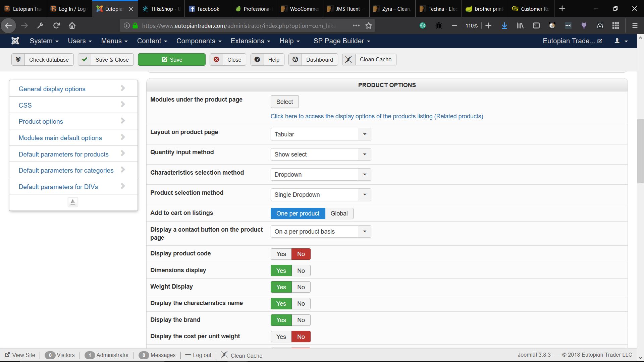Open the Firefox downloads arrow icon
644x362 pixels.
click(504, 25)
